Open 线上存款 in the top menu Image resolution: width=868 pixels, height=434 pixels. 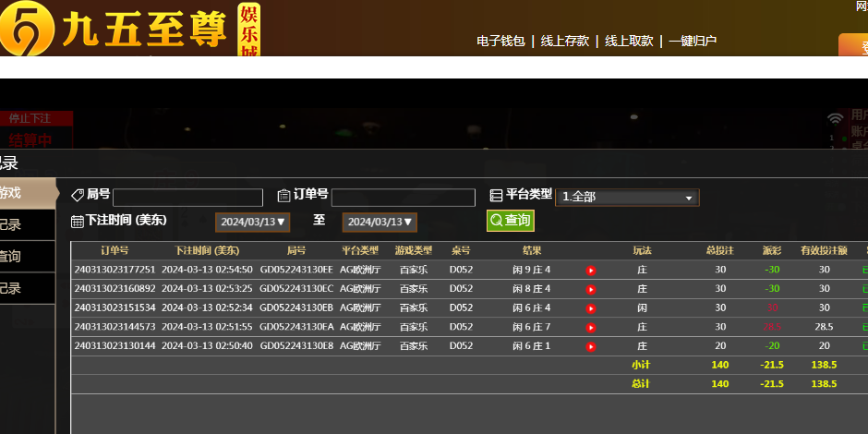coord(564,42)
